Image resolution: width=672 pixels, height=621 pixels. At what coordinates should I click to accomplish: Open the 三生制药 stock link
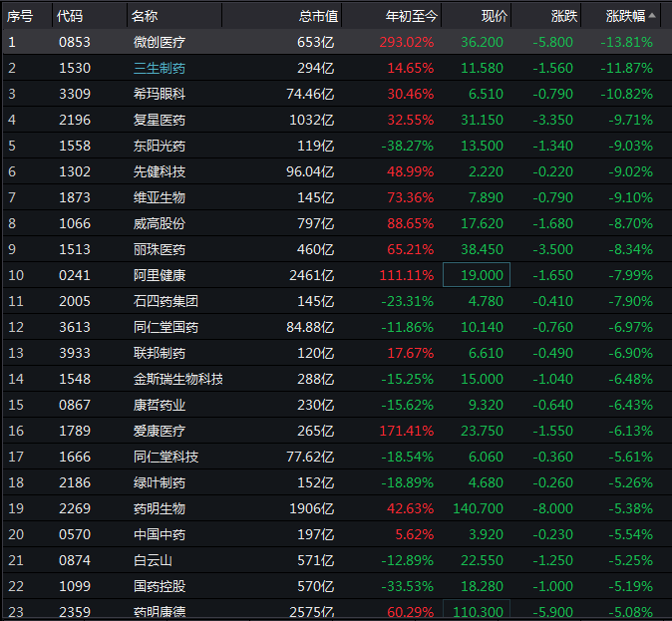[159, 68]
